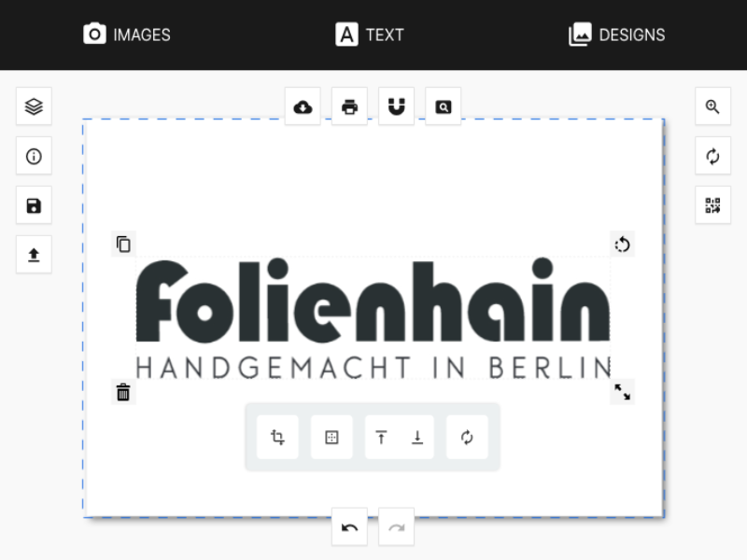Open the preview magnifier icon

[x=443, y=106]
